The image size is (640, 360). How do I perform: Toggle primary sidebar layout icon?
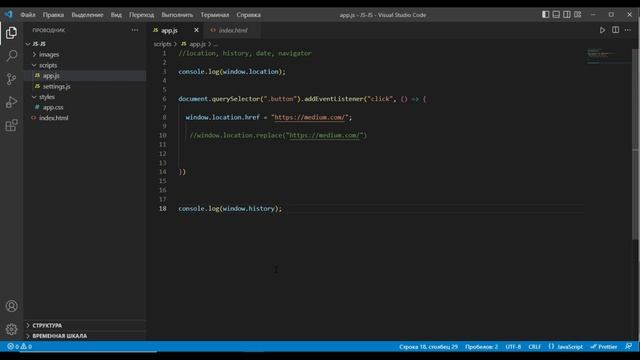546,15
